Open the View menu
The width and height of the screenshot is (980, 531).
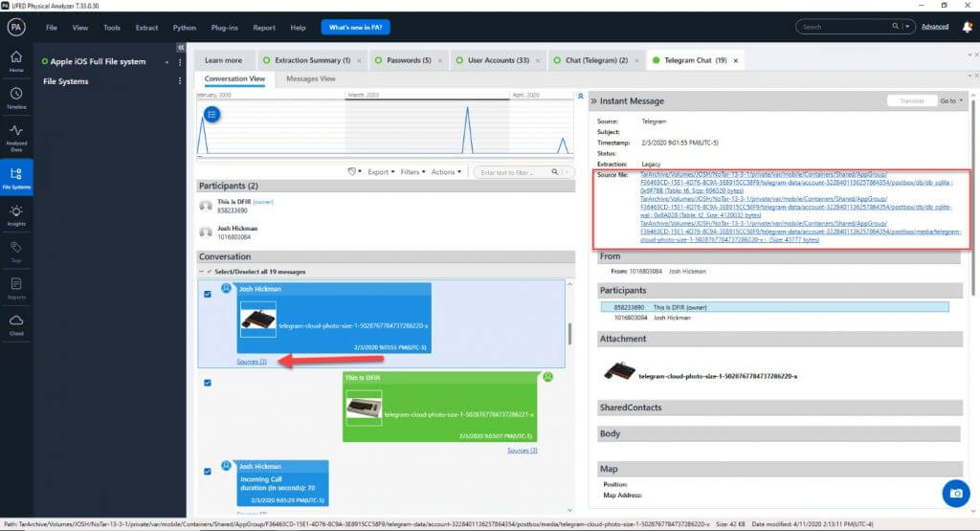click(80, 28)
